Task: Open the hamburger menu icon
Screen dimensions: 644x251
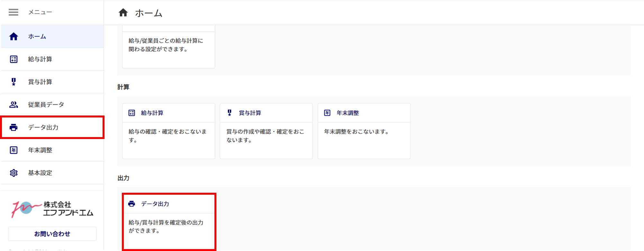Action: pos(14,12)
